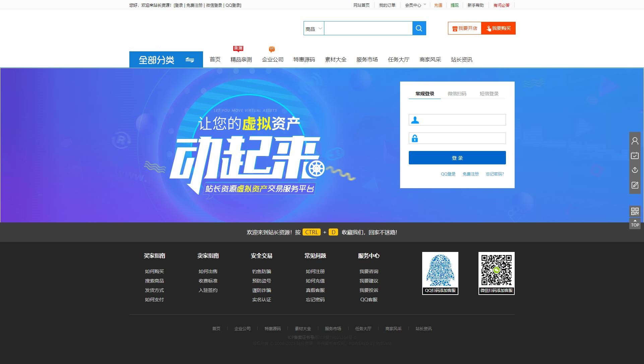
Task: Switch to the 微信扫码 tab
Action: click(x=457, y=94)
